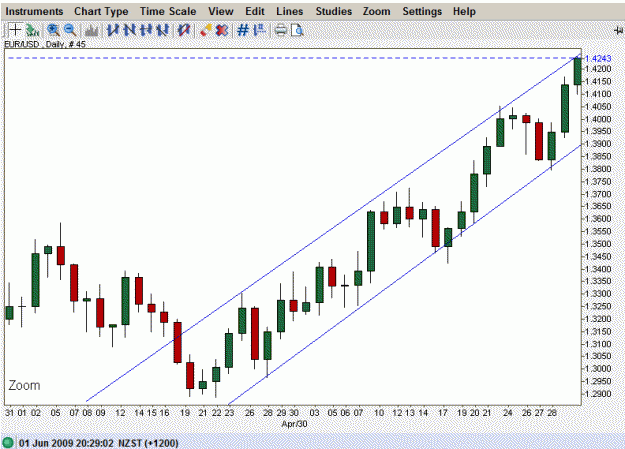Click the 1.4243 current price label
This screenshot has height=449, width=625.
(598, 58)
